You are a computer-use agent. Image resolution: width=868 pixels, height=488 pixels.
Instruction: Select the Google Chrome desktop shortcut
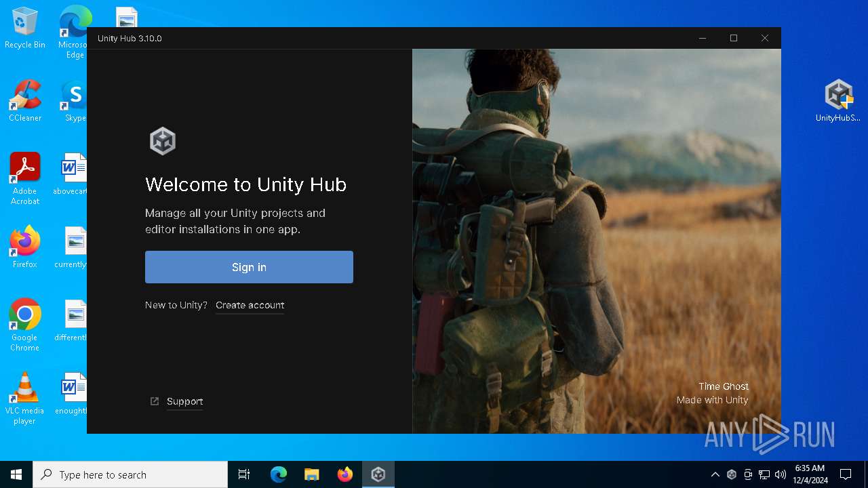25,325
